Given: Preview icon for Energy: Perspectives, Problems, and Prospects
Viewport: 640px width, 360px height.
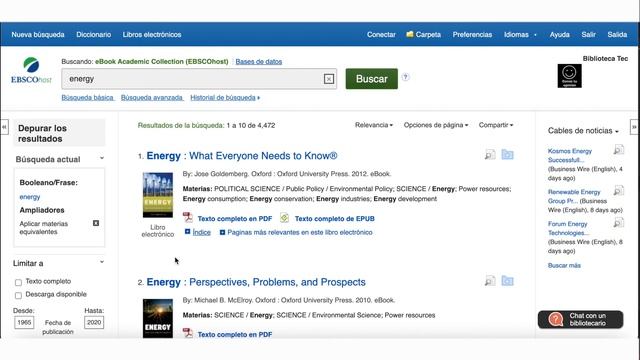Looking at the screenshot, I should (490, 281).
